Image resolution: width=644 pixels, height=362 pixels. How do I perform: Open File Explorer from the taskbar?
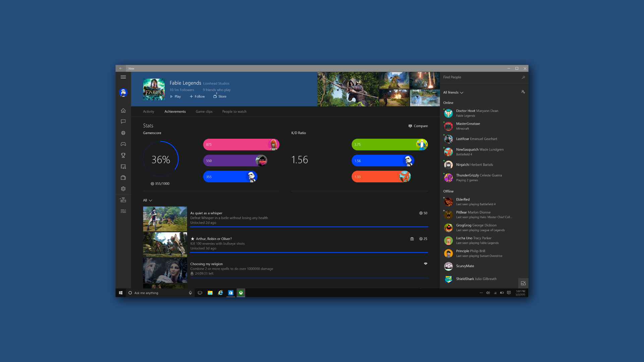(x=210, y=293)
